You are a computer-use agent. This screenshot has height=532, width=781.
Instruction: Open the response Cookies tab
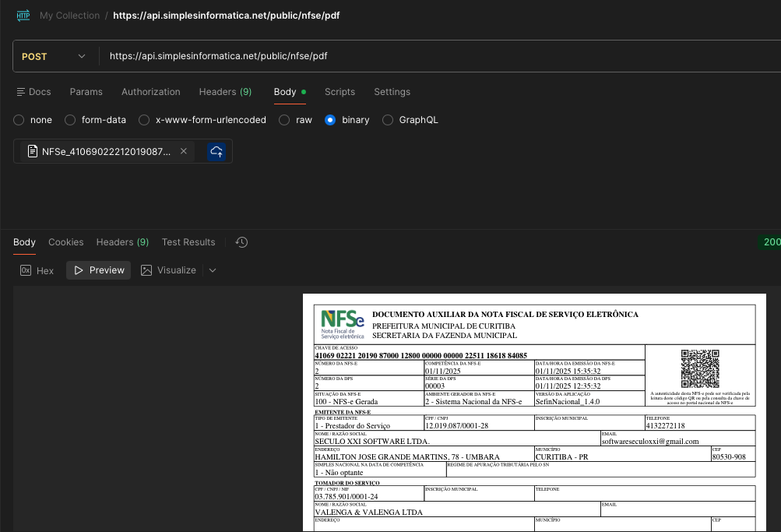[x=66, y=242]
